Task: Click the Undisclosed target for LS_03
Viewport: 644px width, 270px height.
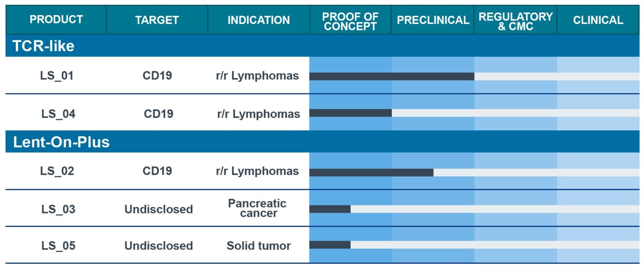Action: [158, 209]
